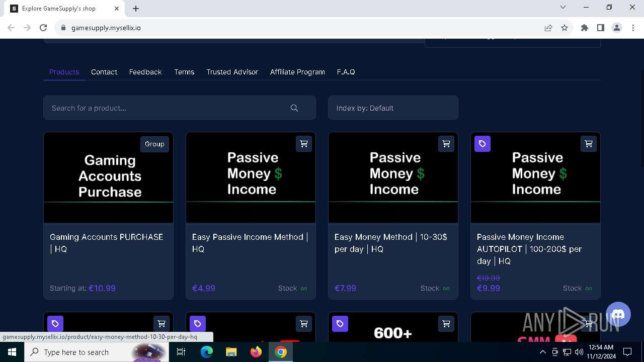Open the Chrome three-dot menu
This screenshot has height=362, width=644.
coord(633,28)
